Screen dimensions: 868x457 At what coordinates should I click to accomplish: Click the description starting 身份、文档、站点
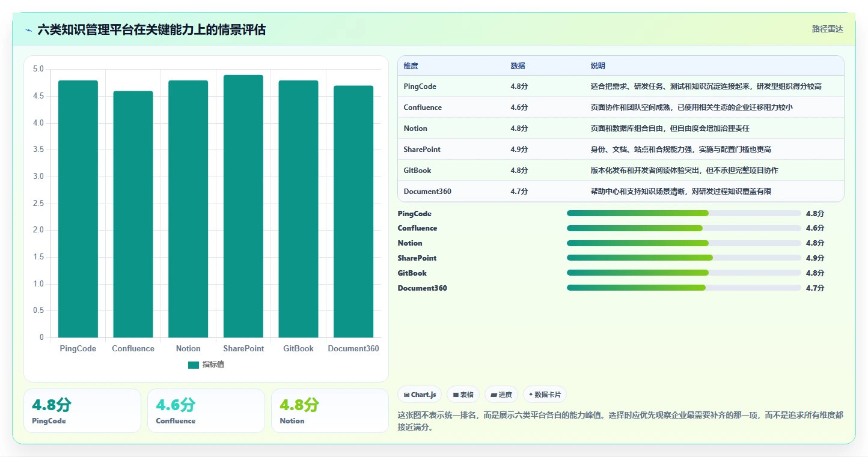pyautogui.click(x=680, y=150)
